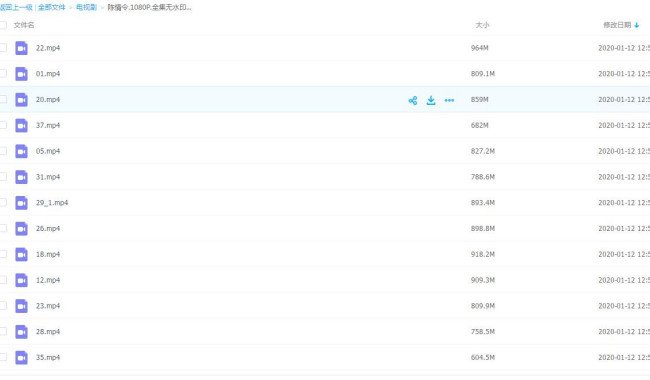
Task: Open file name 28.mp4
Action: pos(48,332)
